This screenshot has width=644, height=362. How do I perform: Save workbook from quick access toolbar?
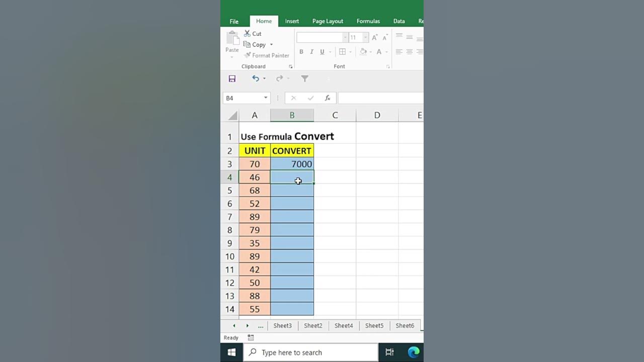(232, 78)
